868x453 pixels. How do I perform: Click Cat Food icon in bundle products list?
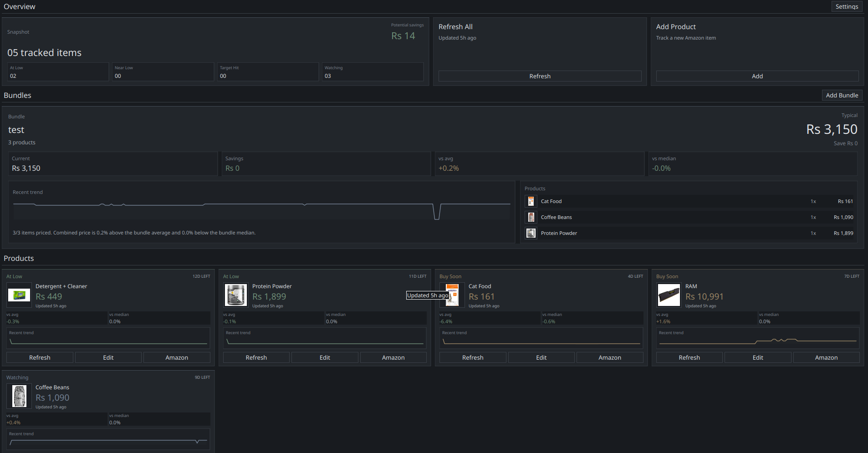(531, 201)
